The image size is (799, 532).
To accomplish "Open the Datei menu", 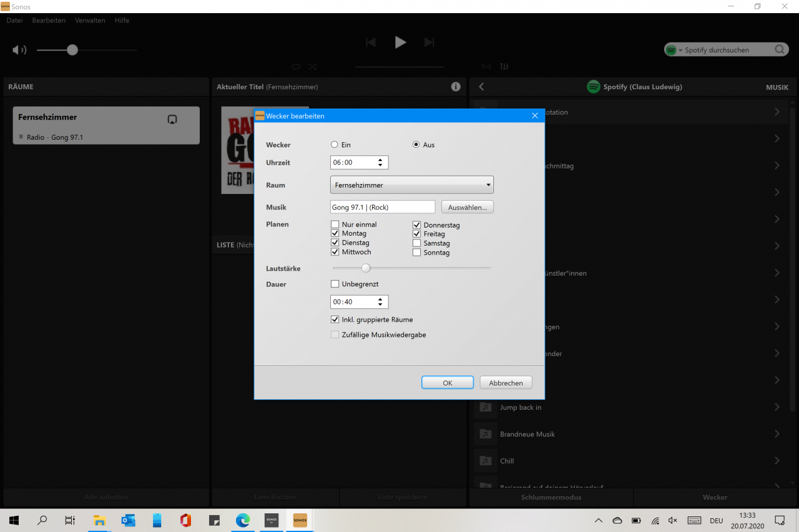I will pos(14,21).
